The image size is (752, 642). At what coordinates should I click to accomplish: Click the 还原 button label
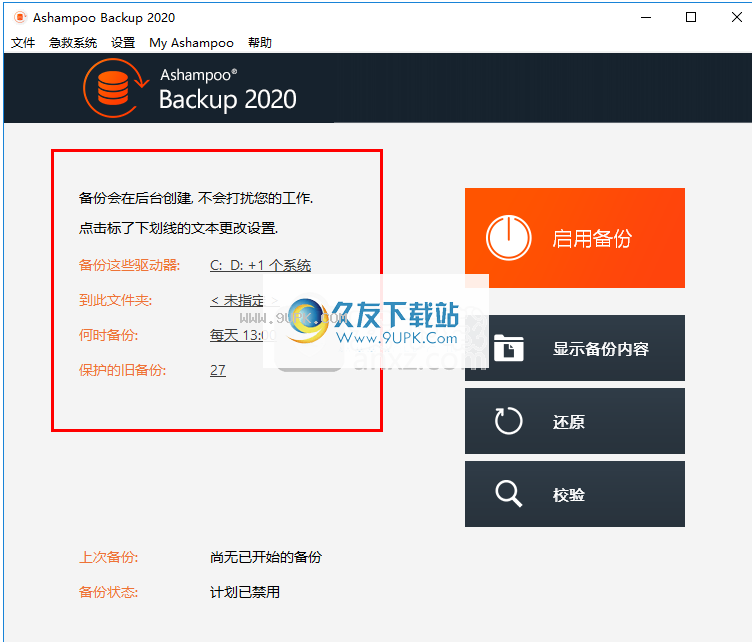(x=569, y=422)
